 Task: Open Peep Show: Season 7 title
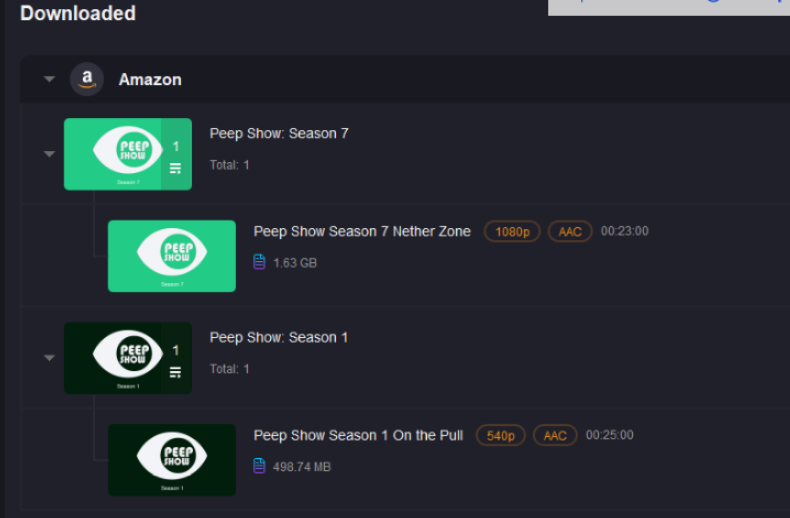click(x=279, y=134)
